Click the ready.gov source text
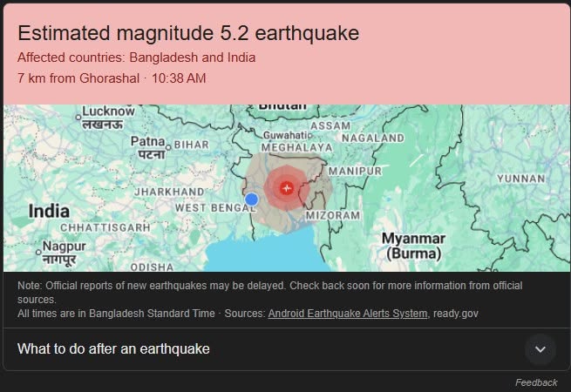The width and height of the screenshot is (571, 392). click(456, 313)
